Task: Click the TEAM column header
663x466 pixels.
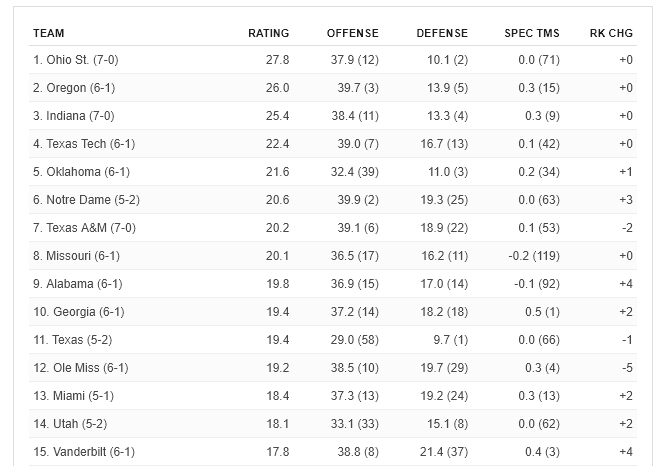Action: (49, 33)
